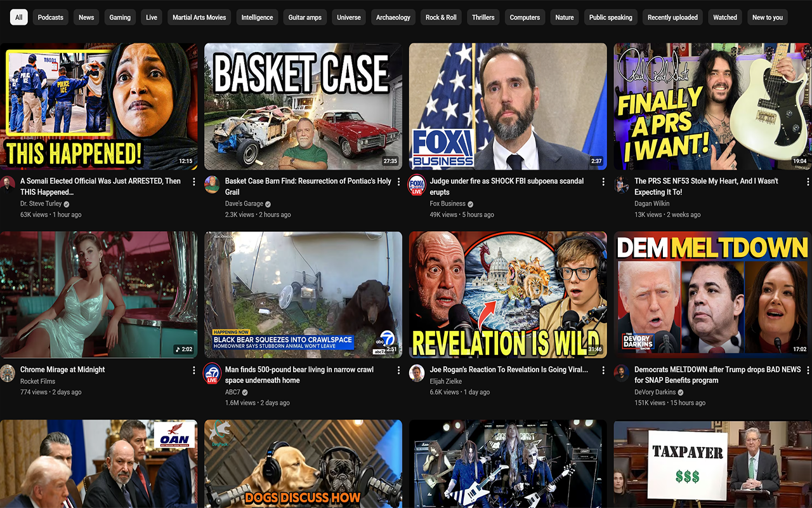Image resolution: width=812 pixels, height=508 pixels.
Task: Go to DeVory Darkins channel name
Action: 655,392
